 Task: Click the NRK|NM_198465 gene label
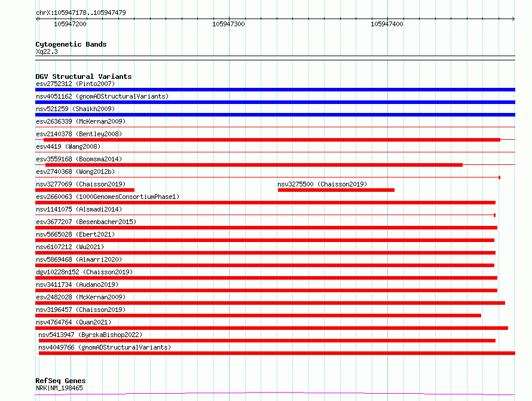pyautogui.click(x=59, y=388)
